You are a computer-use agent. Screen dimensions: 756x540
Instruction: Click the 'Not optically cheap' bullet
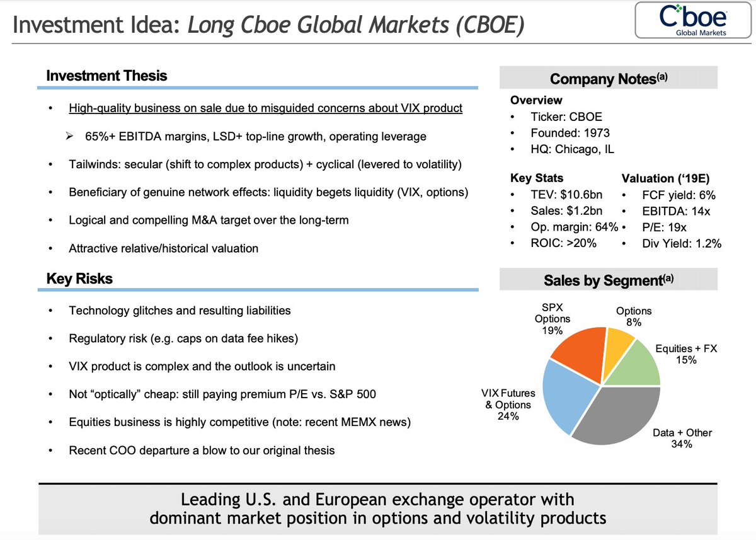[x=223, y=394]
